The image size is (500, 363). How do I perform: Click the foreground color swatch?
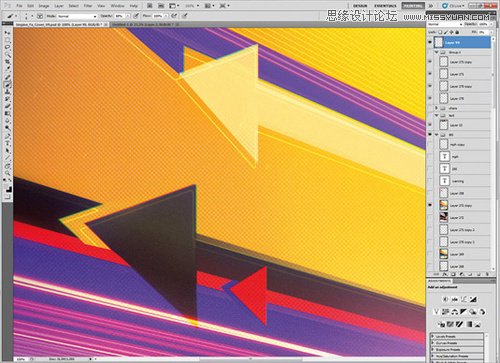coord(6,187)
